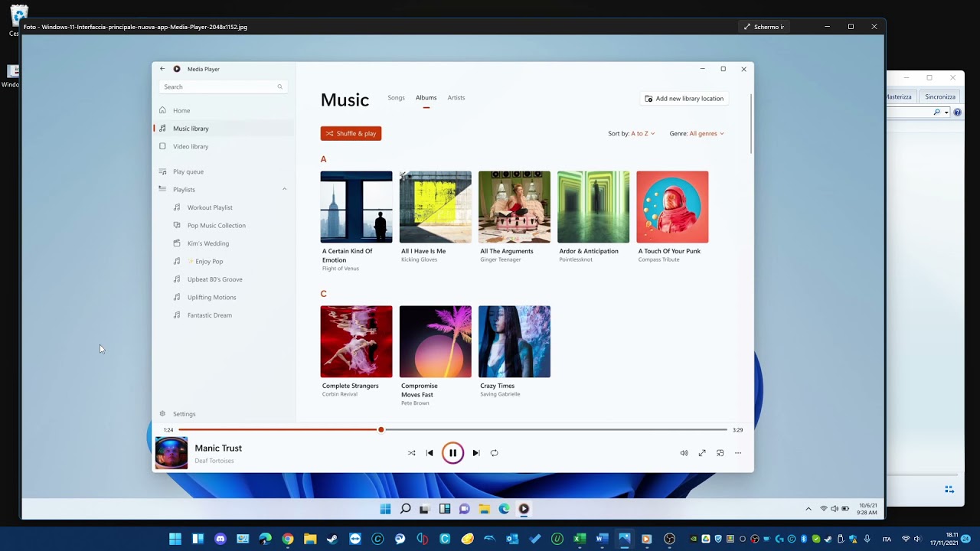The image size is (980, 551).
Task: Open Google Chrome from the taskbar
Action: pyautogui.click(x=288, y=539)
